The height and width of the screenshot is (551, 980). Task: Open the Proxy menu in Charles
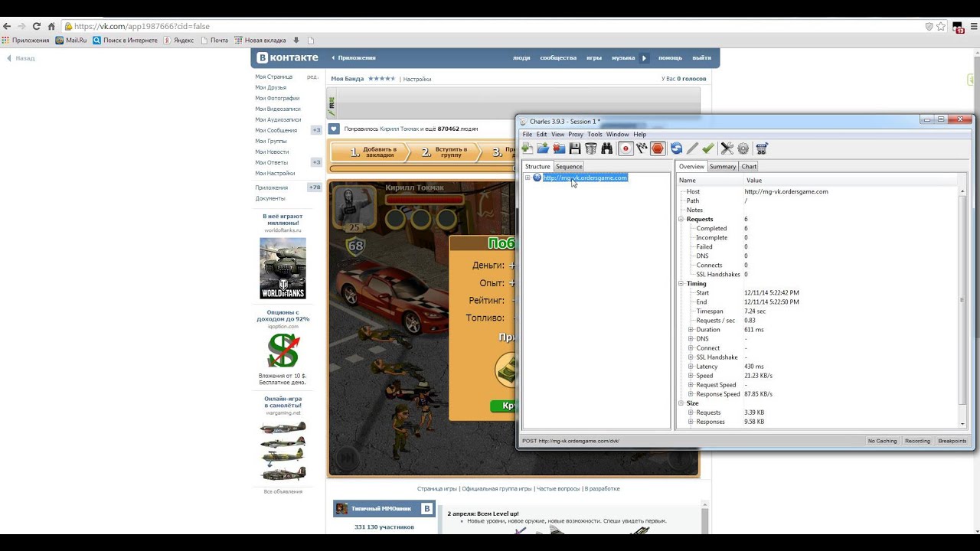coord(576,134)
